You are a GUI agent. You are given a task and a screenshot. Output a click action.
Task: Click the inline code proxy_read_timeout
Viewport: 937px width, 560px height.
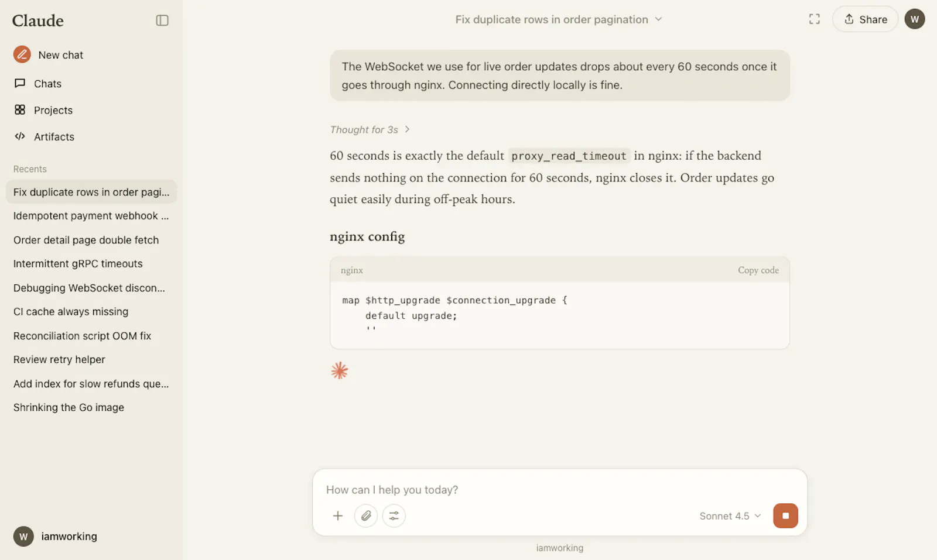coord(569,156)
